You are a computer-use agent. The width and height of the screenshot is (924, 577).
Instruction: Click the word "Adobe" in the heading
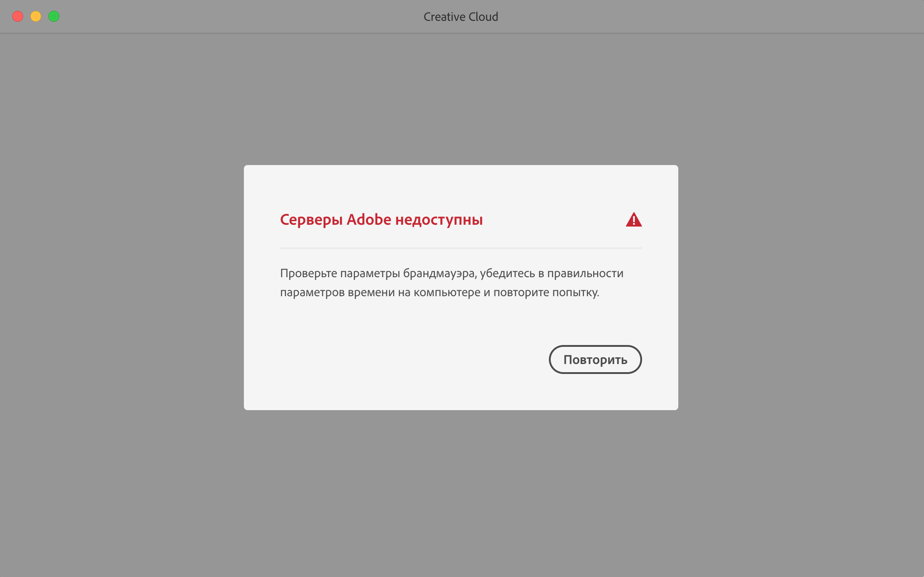[x=369, y=220]
